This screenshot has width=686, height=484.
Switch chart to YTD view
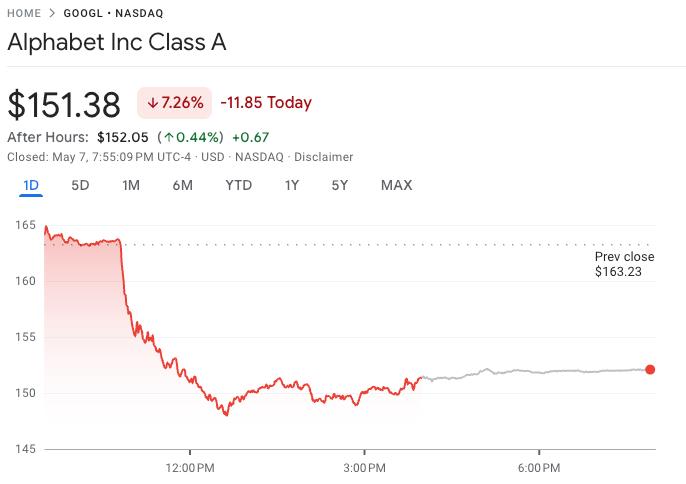(238, 185)
